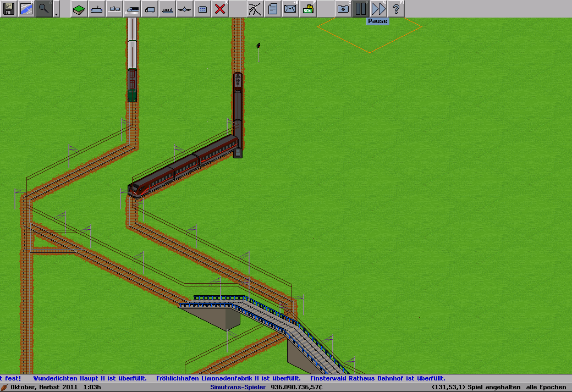This screenshot has height=392, width=572.
Task: Open the message mailbox envelope icon
Action: 290,8
